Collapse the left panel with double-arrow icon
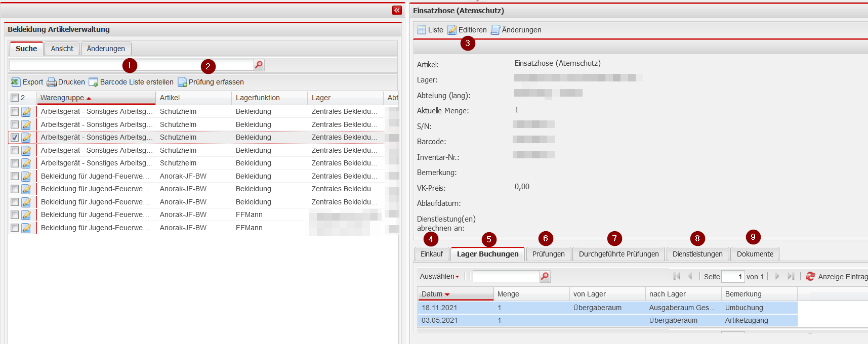Image resolution: width=868 pixels, height=344 pixels. [x=397, y=10]
